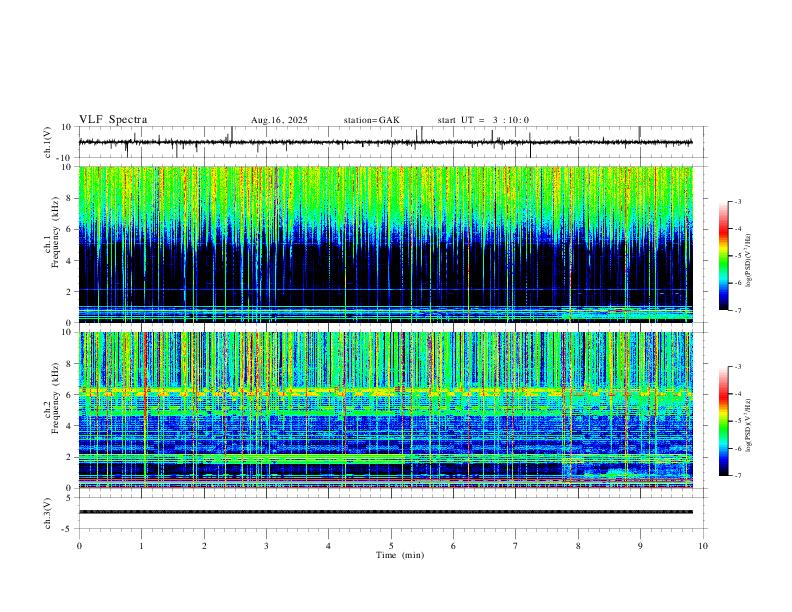Image resolution: width=792 pixels, height=612 pixels.
Task: Click the 'station=GAK' label
Action: coord(371,120)
